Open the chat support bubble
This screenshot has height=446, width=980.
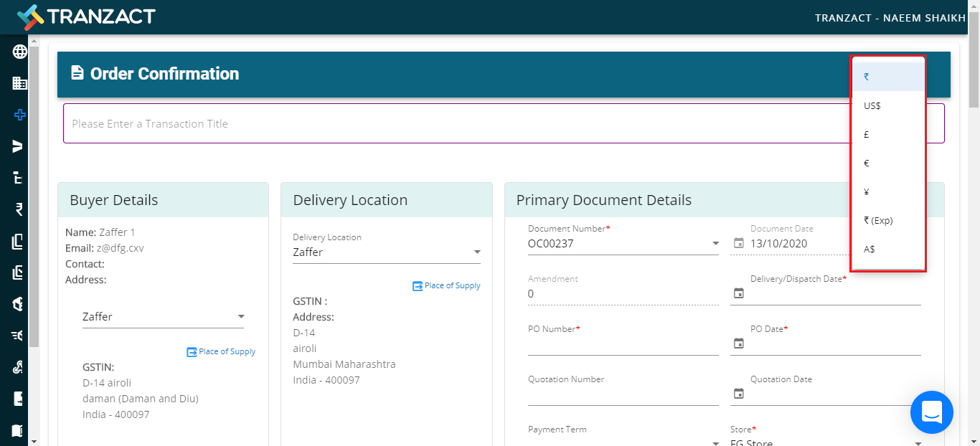click(x=931, y=412)
